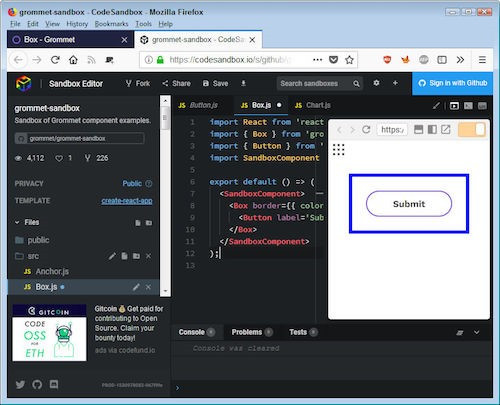Click the sidebar scrollbar up arrow
This screenshot has height=405, width=500.
[x=165, y=100]
